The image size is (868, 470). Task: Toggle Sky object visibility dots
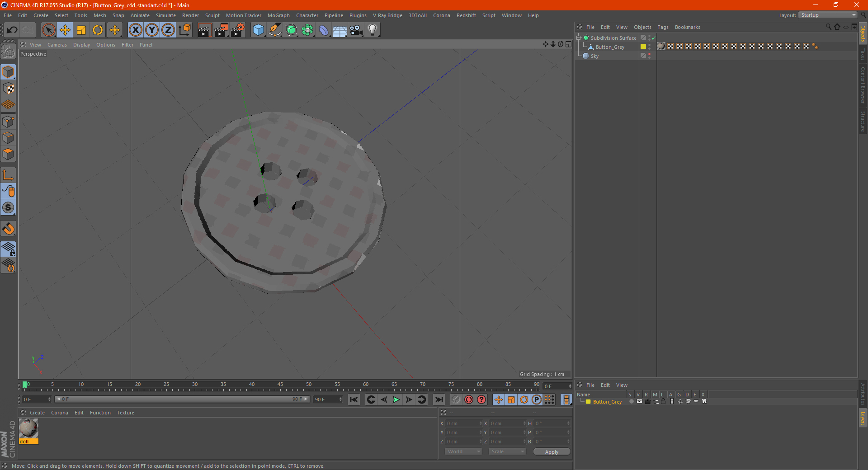point(650,56)
